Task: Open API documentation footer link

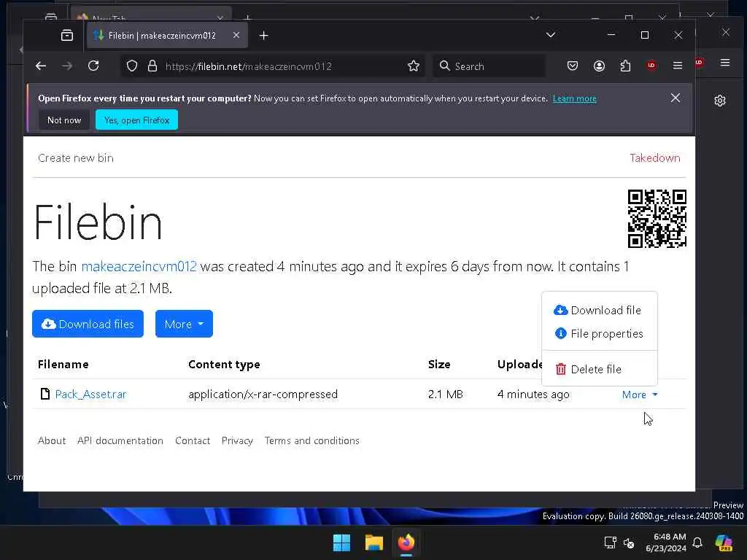Action: tap(120, 441)
